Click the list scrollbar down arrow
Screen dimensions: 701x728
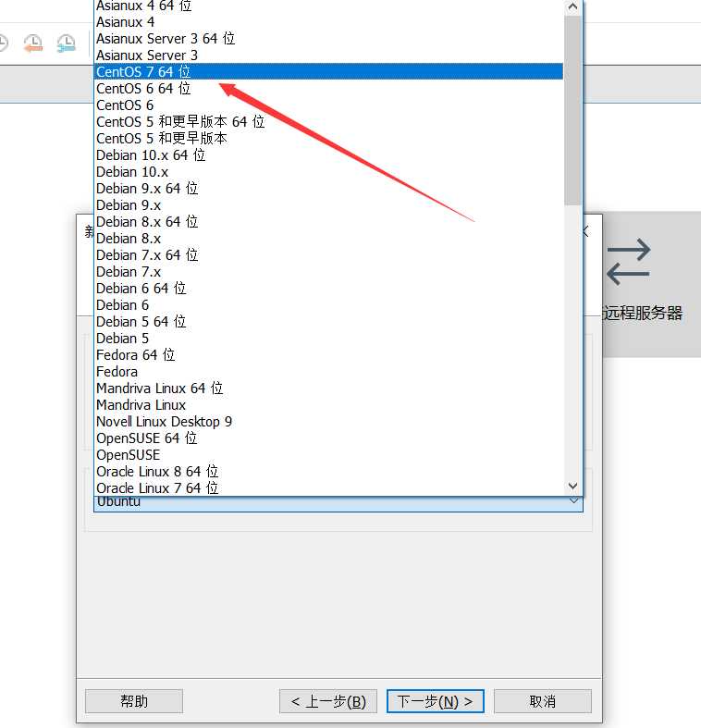[x=572, y=487]
